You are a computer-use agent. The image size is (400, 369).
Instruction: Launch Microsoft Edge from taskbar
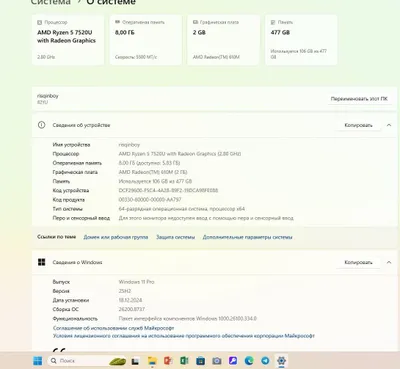(x=249, y=361)
